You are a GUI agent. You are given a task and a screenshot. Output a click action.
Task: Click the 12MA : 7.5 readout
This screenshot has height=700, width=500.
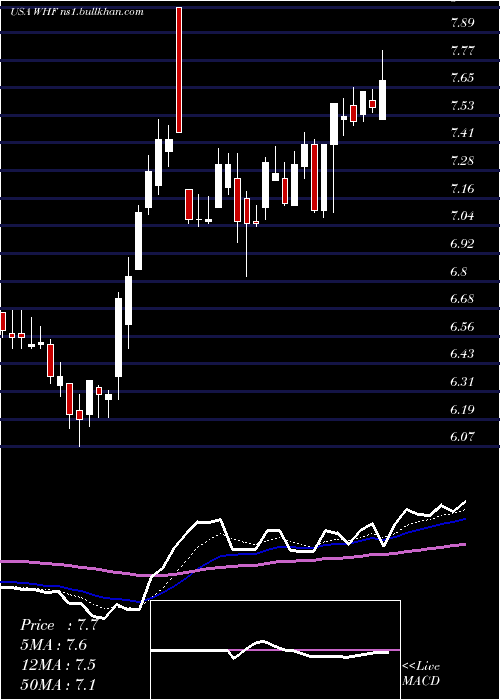point(58,665)
